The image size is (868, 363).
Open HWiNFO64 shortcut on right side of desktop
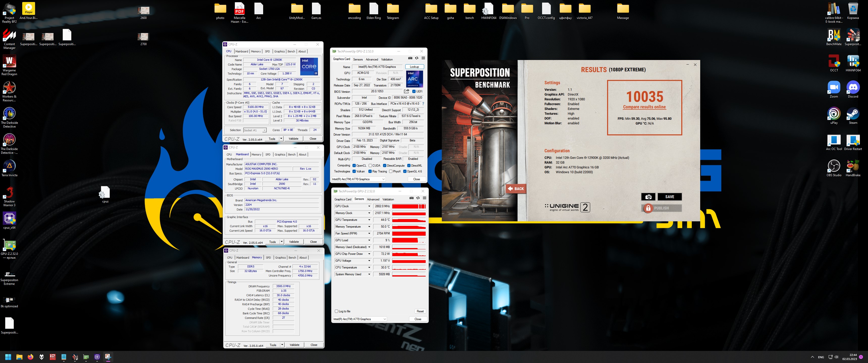click(853, 64)
